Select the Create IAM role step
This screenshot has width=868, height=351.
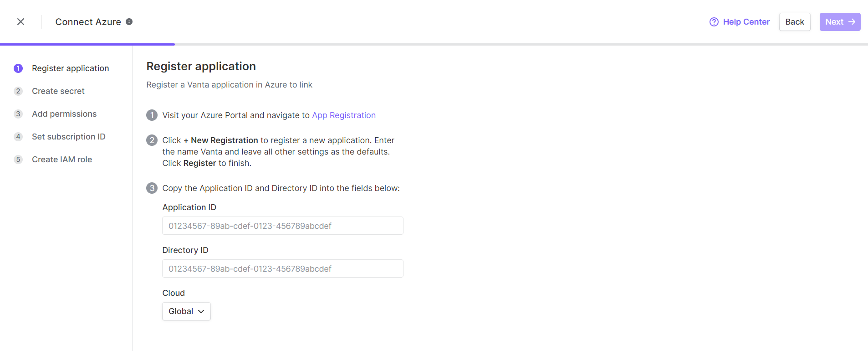pos(53,160)
